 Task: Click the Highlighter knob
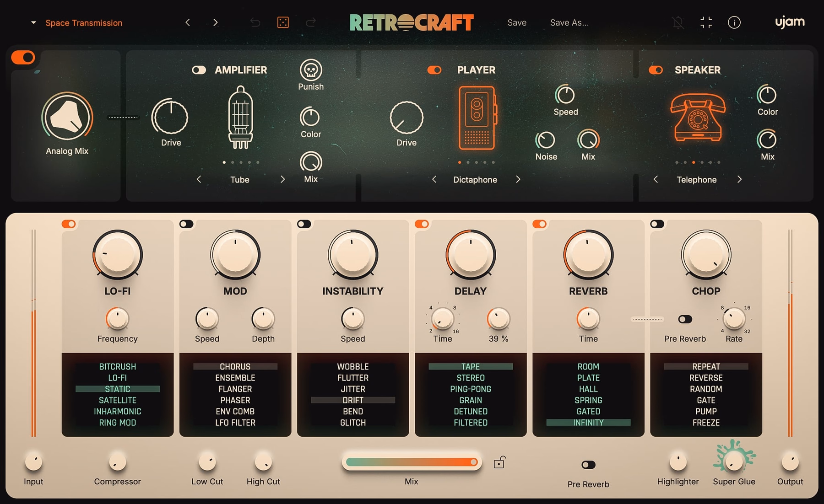coord(678,462)
